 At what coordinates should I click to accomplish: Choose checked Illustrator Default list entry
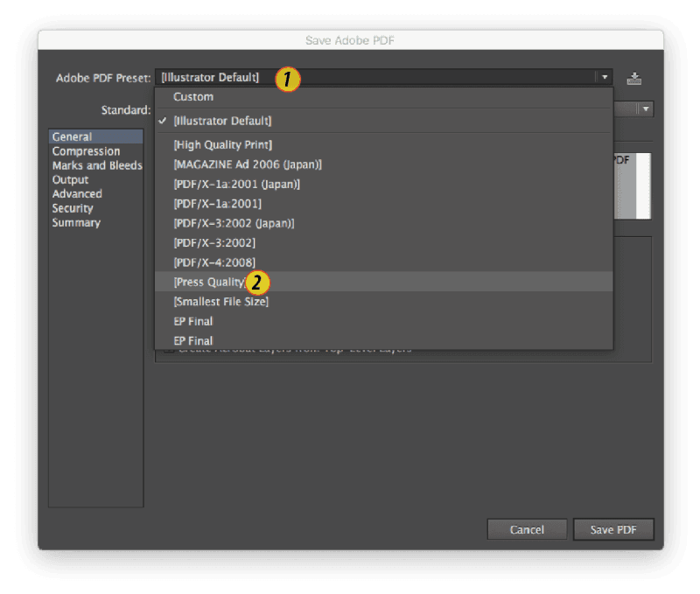click(222, 121)
